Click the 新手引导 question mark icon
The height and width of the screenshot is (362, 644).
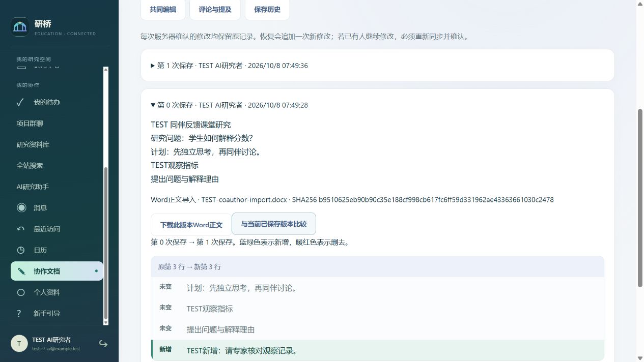click(19, 314)
